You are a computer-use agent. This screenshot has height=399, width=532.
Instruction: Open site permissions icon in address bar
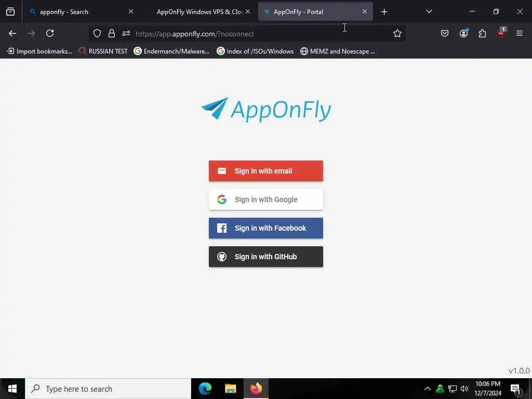pyautogui.click(x=126, y=33)
